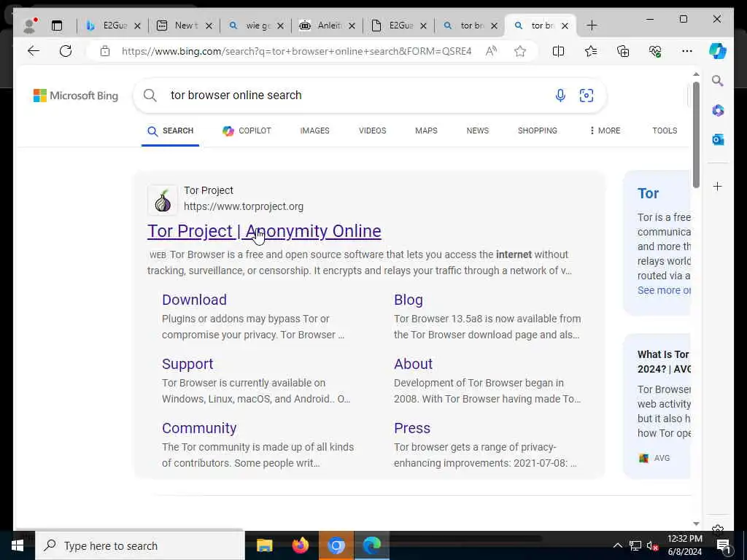Select the Shopping search tab
The image size is (747, 560).
point(538,131)
